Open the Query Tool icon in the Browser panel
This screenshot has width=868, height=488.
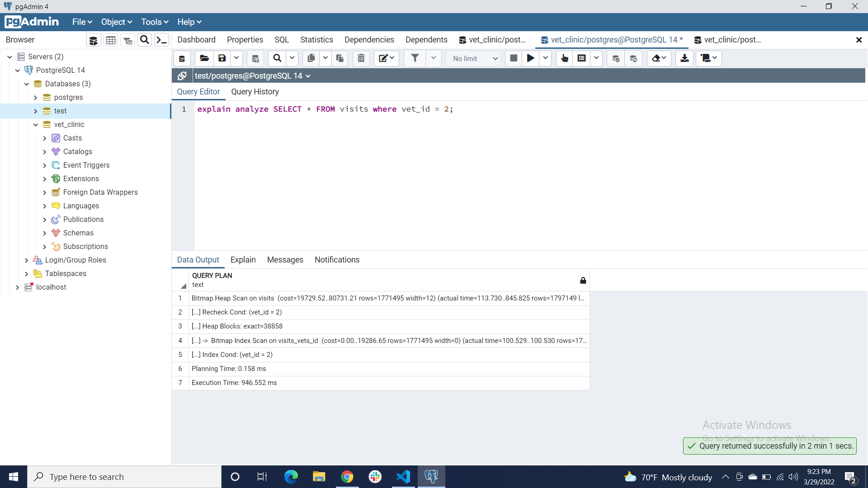[94, 40]
